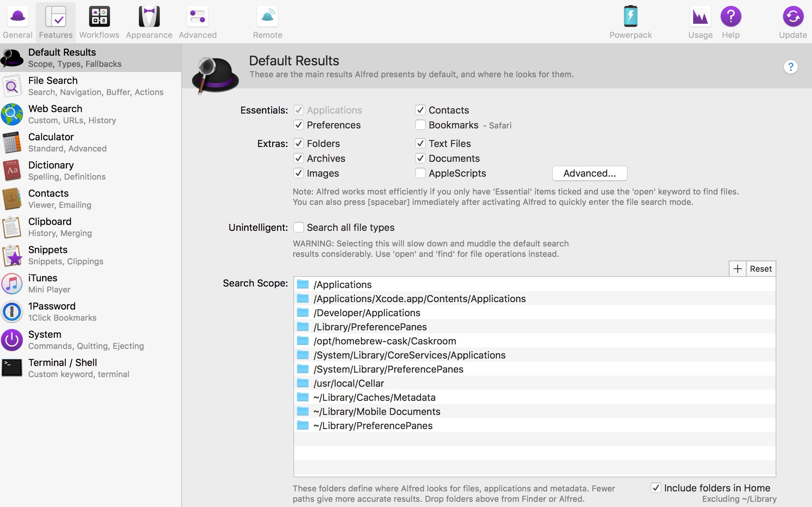812x507 pixels.
Task: Open iTunes Mini Player settings
Action: click(91, 283)
